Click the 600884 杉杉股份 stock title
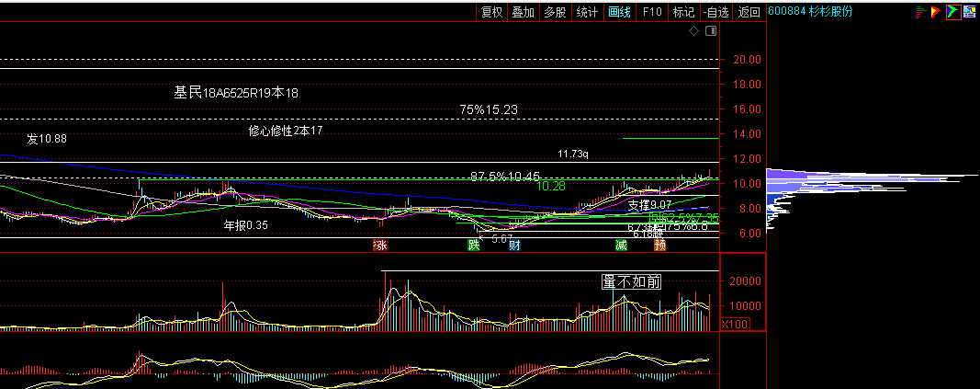 (x=809, y=11)
